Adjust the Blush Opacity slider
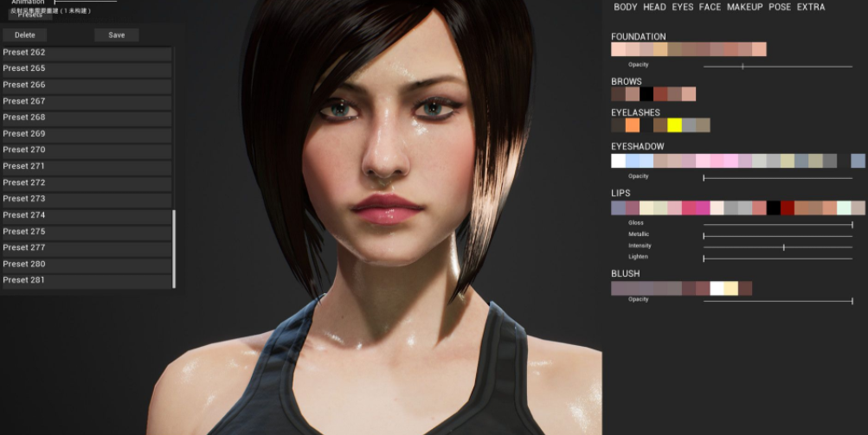Image resolution: width=868 pixels, height=435 pixels. click(x=778, y=301)
